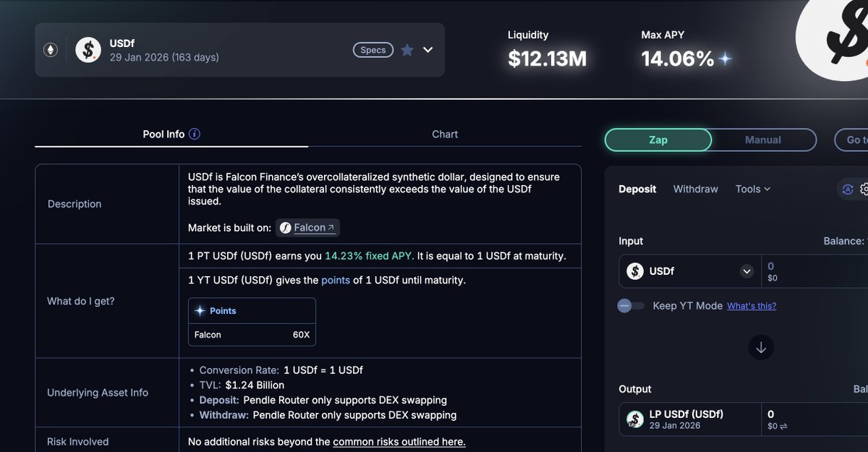The height and width of the screenshot is (452, 868).
Task: Click the down arrow swap direction icon
Action: pyautogui.click(x=761, y=347)
